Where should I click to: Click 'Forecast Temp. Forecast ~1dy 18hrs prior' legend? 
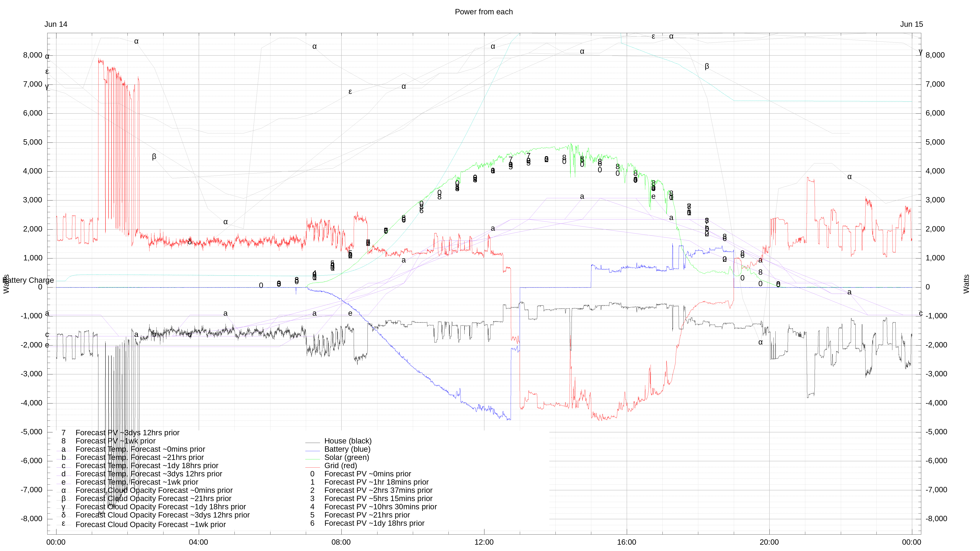pos(147,466)
